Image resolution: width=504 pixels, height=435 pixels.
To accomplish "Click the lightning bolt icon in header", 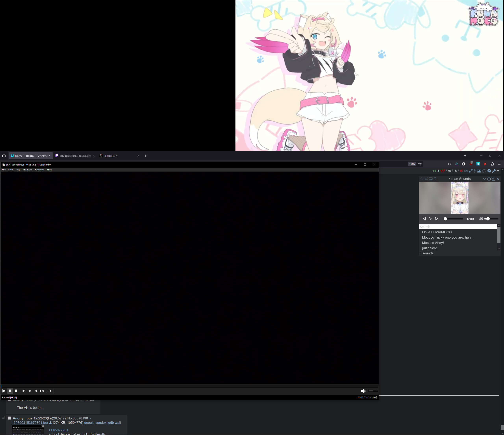I will (475, 171).
